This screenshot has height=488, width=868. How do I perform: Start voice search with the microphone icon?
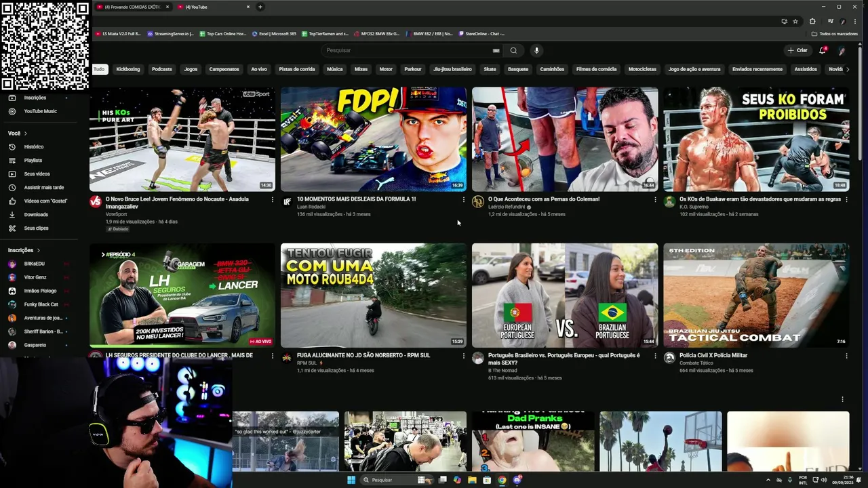point(536,50)
